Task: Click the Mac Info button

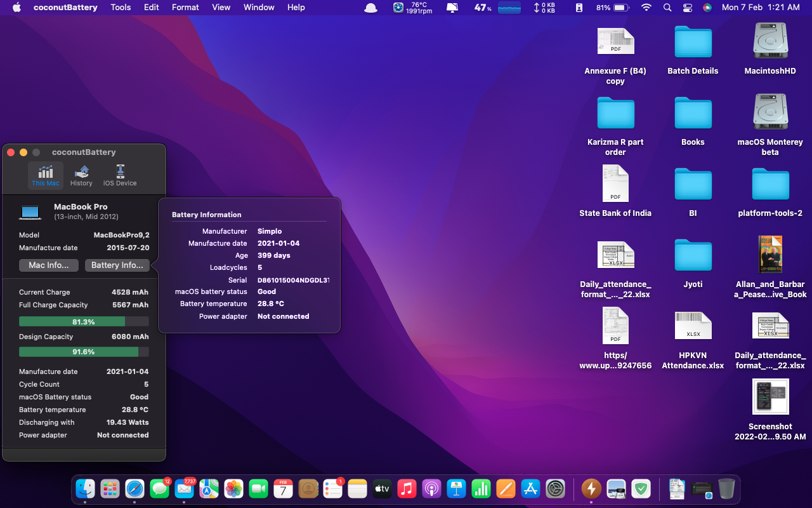Action: 48,265
